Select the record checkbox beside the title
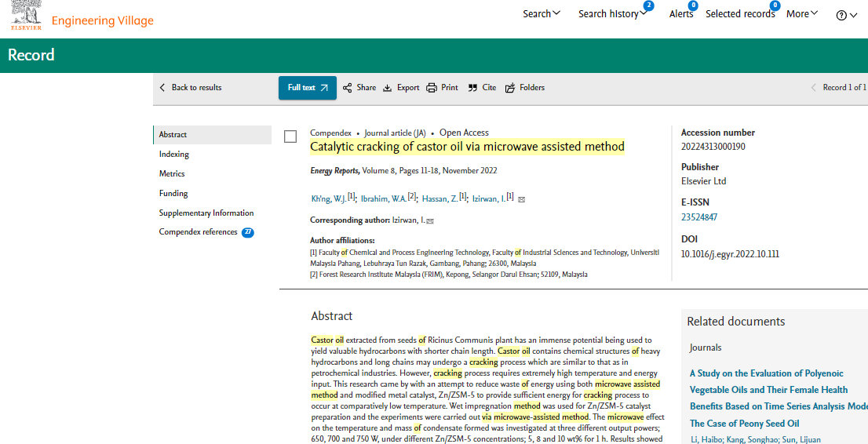The height and width of the screenshot is (444, 868). click(x=290, y=136)
